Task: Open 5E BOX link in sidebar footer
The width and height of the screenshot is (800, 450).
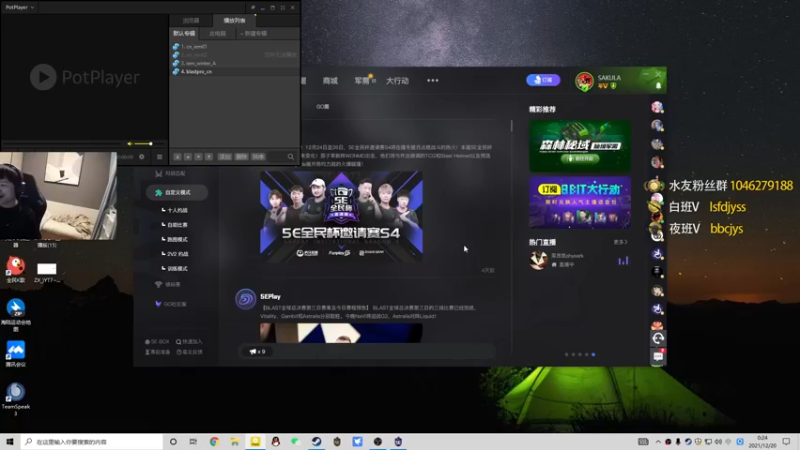Action: coord(157,342)
